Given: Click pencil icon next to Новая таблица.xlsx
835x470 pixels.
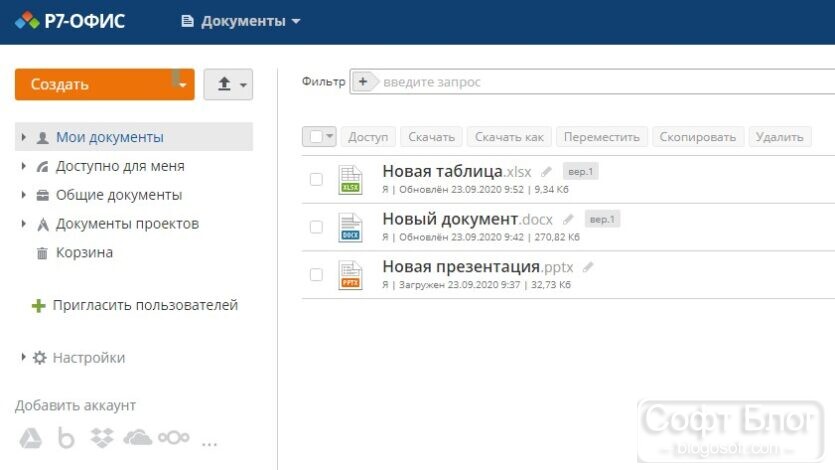Looking at the screenshot, I should tap(546, 172).
